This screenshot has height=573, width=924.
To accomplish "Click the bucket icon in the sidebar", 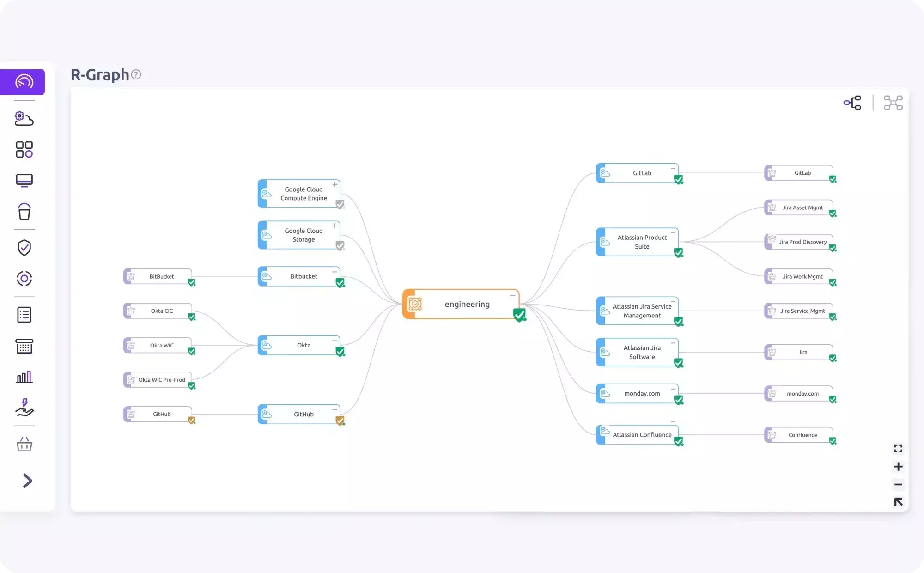I will pos(24,212).
